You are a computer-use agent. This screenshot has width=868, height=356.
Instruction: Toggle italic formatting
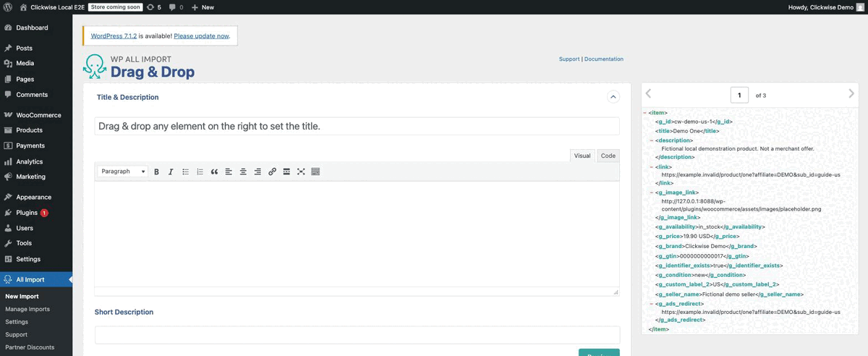(x=171, y=171)
